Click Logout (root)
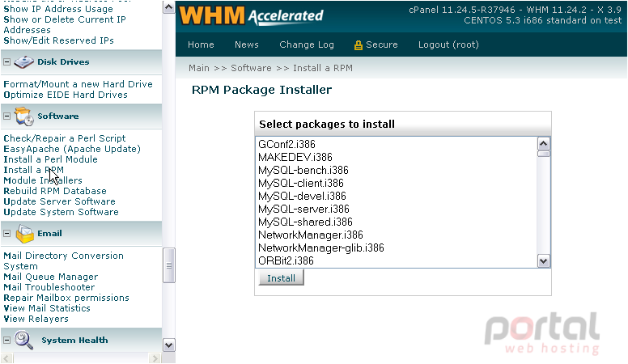This screenshot has height=364, width=628. pos(448,44)
